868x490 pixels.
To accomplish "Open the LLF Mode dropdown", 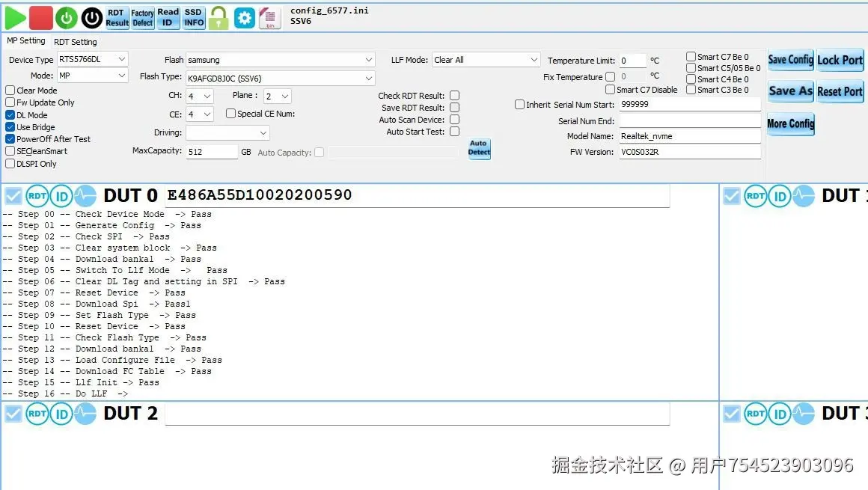I will (486, 60).
